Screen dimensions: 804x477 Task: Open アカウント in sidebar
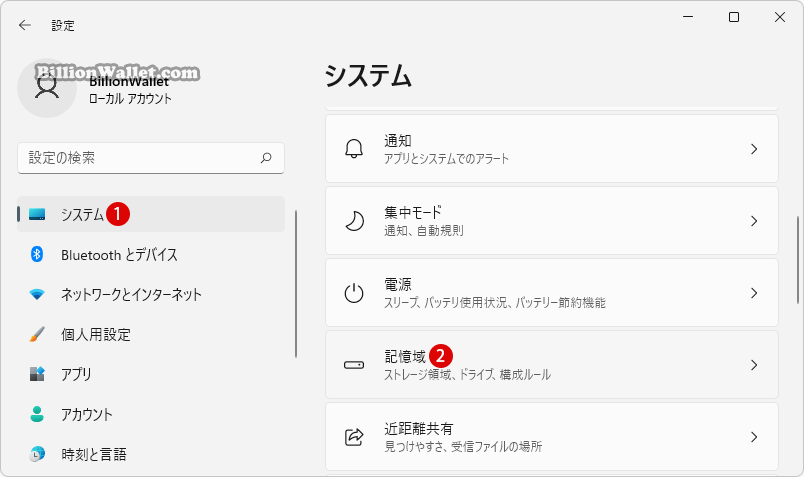click(x=151, y=414)
